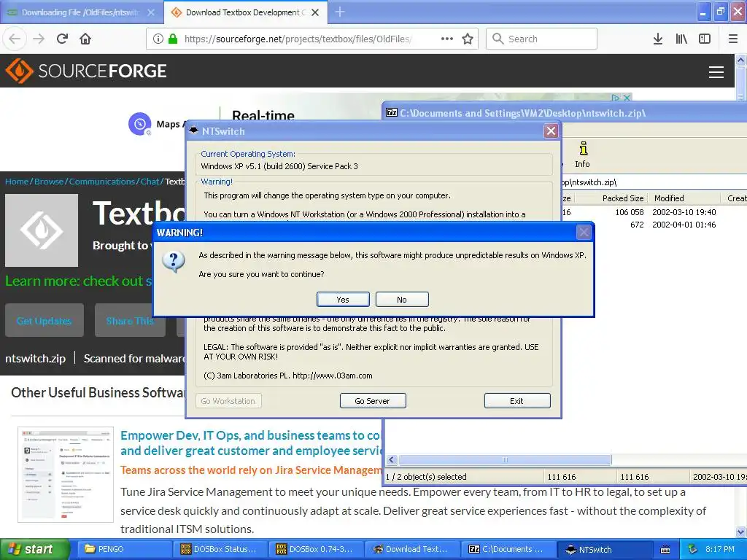Show site information icon in address bar
Screen dimensions: 747x560
click(x=158, y=39)
